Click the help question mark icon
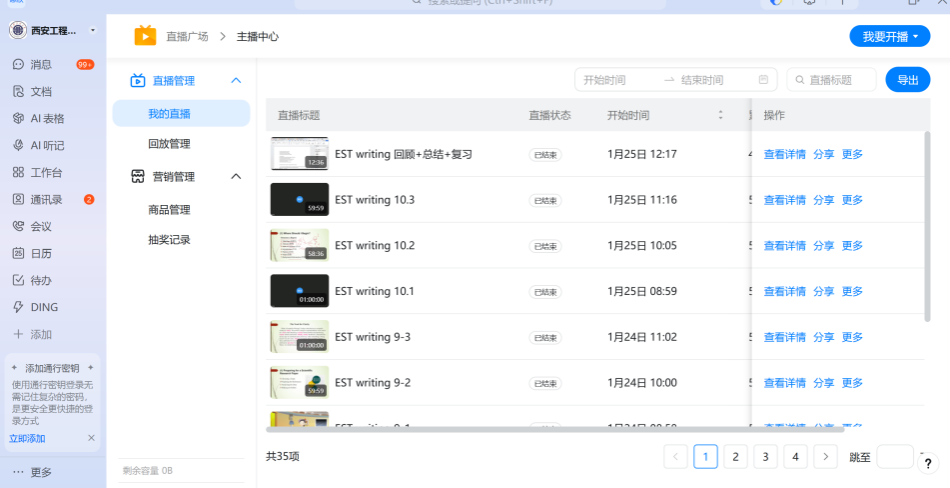The image size is (950, 488). 928,464
